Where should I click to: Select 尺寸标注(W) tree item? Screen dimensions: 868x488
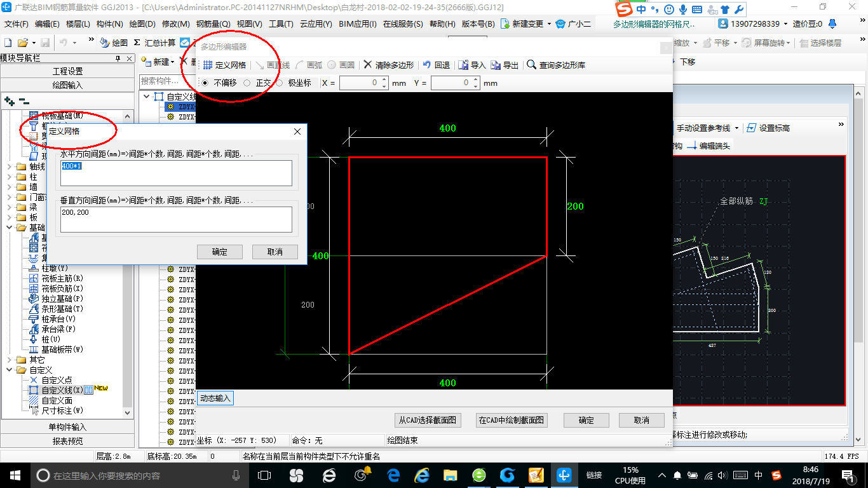(62, 410)
